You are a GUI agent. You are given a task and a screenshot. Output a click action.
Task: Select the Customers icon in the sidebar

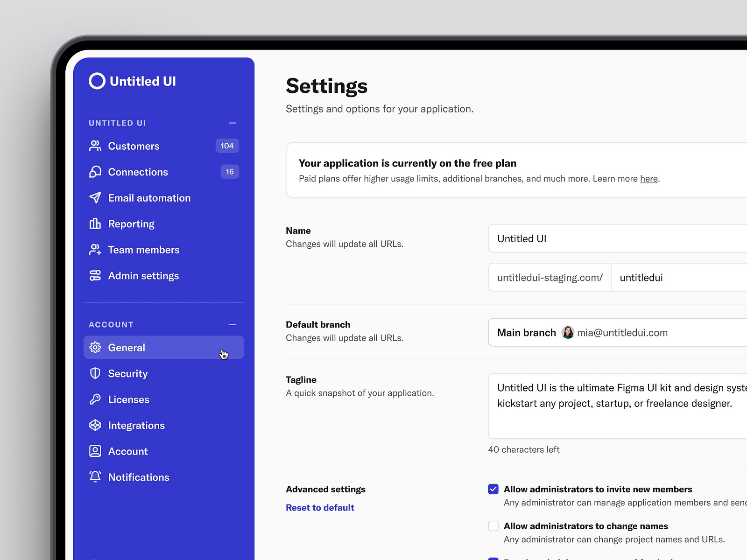click(95, 146)
